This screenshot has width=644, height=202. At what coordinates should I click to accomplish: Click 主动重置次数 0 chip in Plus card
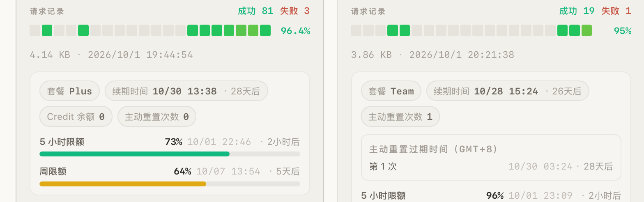tap(157, 117)
